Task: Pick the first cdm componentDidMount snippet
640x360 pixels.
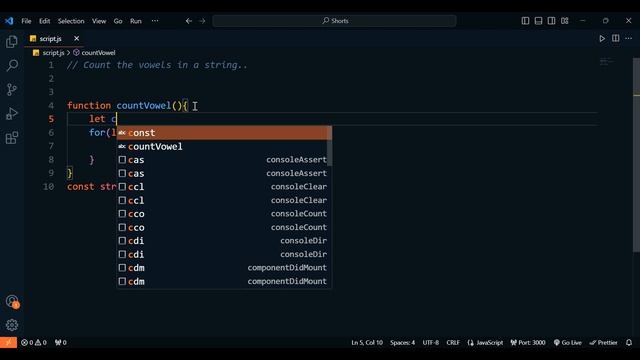Action: [224, 267]
